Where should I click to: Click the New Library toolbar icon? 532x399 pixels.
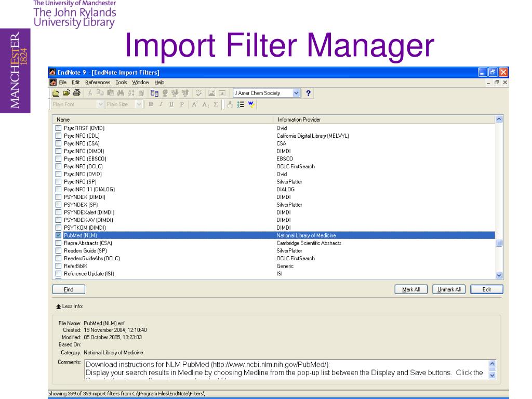point(56,93)
